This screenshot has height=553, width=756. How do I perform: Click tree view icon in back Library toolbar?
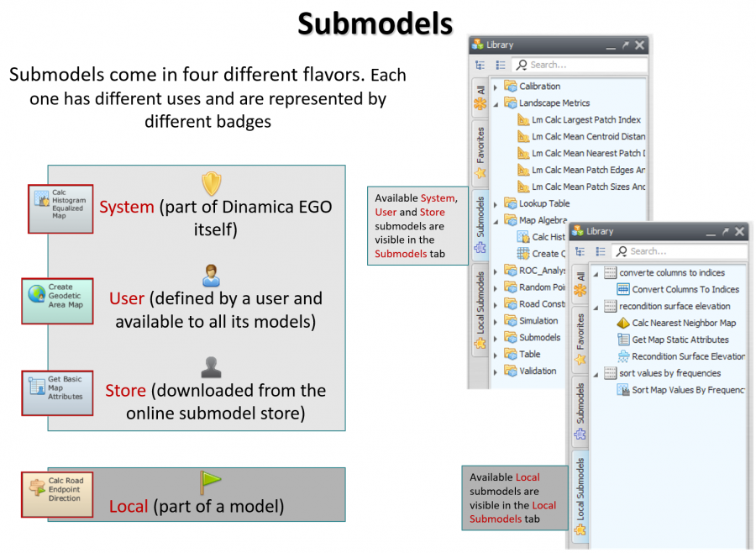tap(480, 65)
